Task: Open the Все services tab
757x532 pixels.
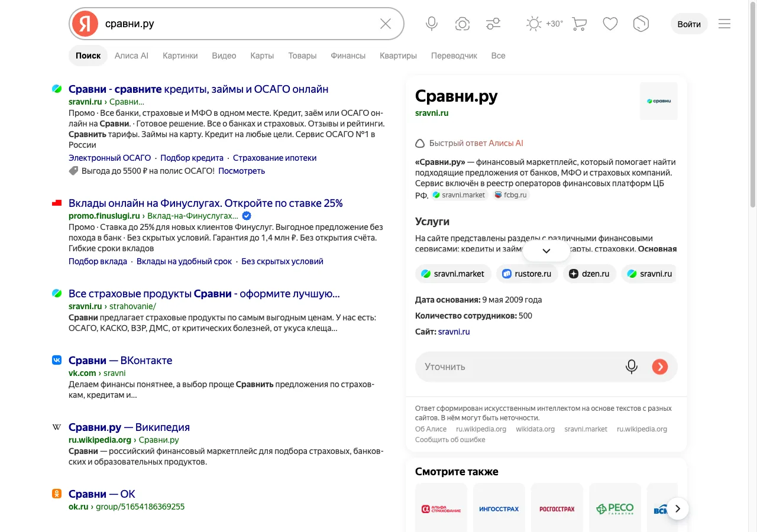Action: [x=498, y=56]
